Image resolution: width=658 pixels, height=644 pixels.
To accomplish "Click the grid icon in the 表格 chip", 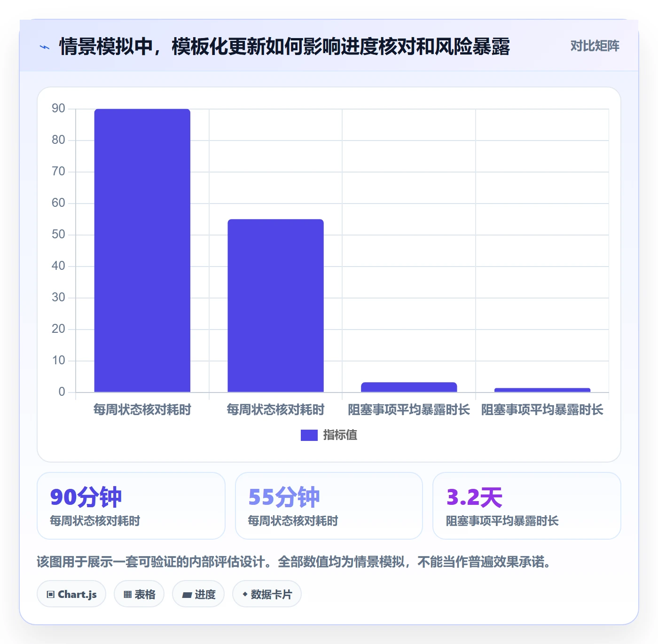I will coord(127,595).
